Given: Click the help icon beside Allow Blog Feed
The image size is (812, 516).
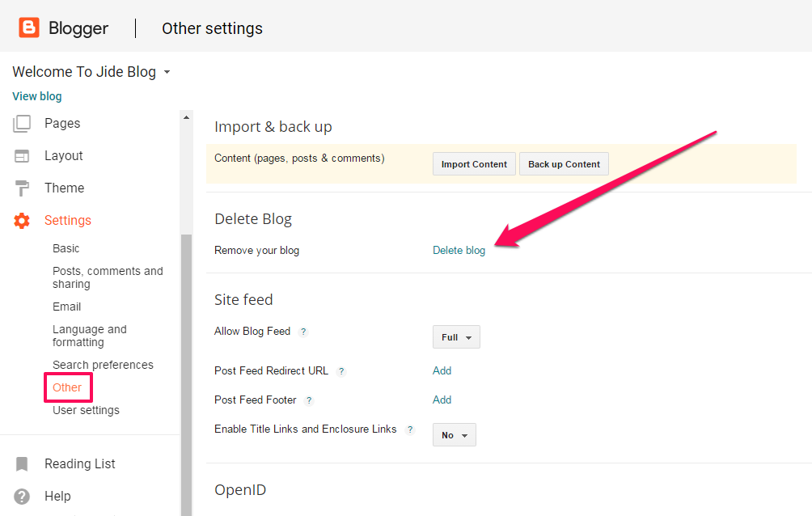Looking at the screenshot, I should tap(303, 332).
